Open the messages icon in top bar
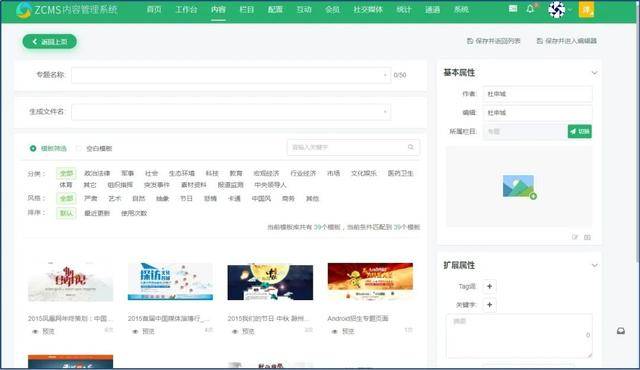Viewport: 640px width, 370px height. point(513,9)
